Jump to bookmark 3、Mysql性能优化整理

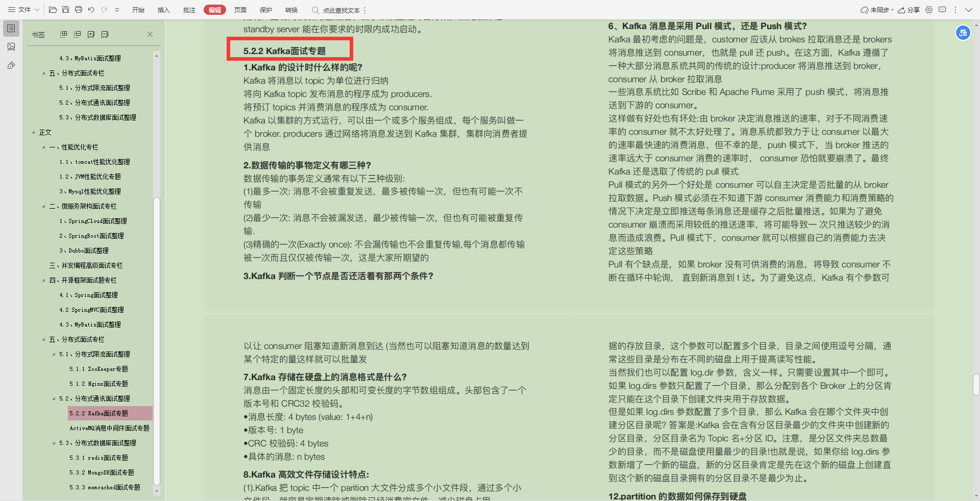[x=90, y=191]
